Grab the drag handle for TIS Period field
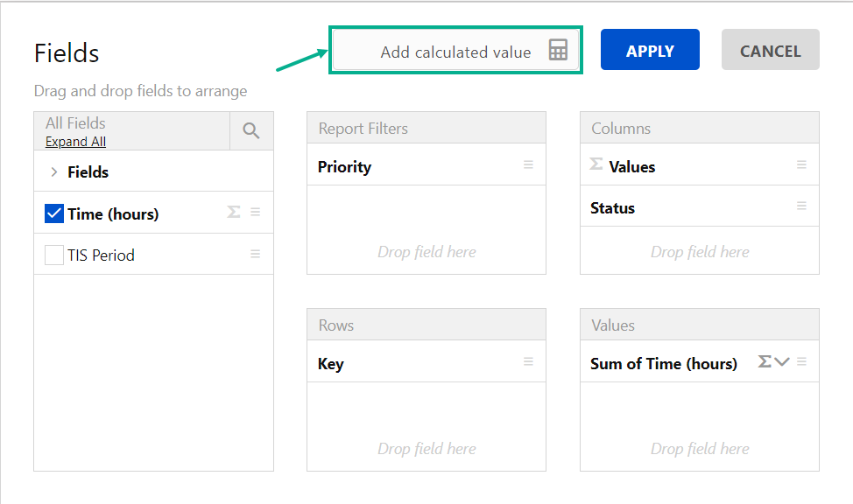 click(256, 255)
